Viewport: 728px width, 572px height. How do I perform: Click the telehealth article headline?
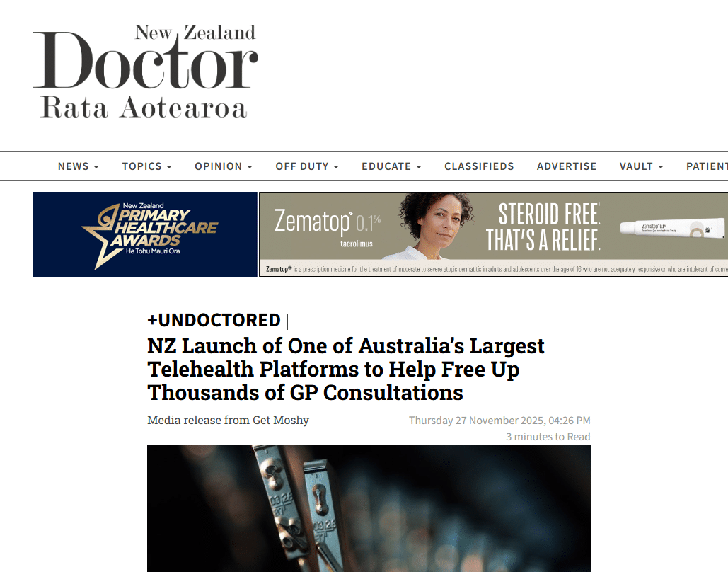pos(346,369)
